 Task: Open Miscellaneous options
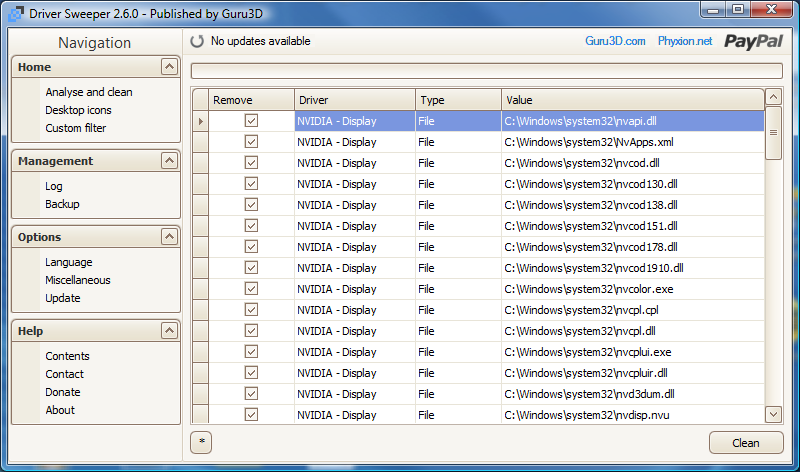pyautogui.click(x=78, y=280)
